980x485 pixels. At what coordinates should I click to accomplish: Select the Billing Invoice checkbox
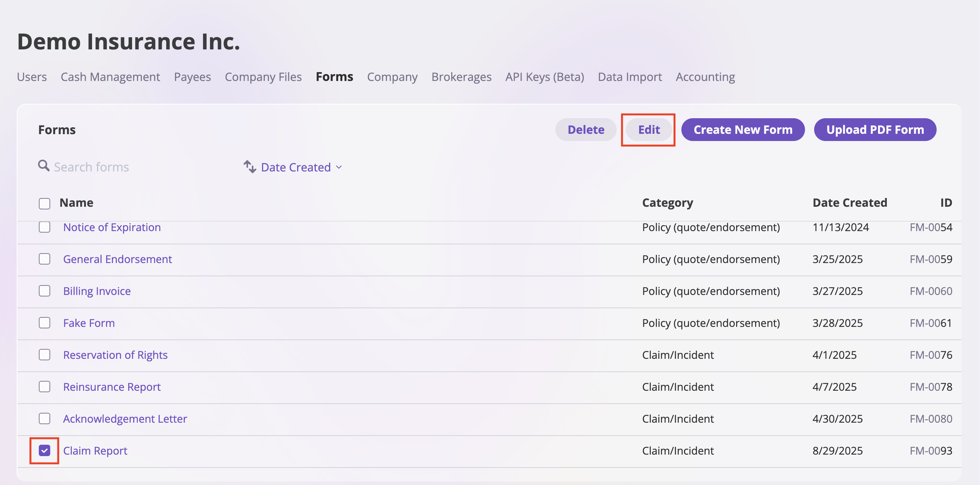45,291
